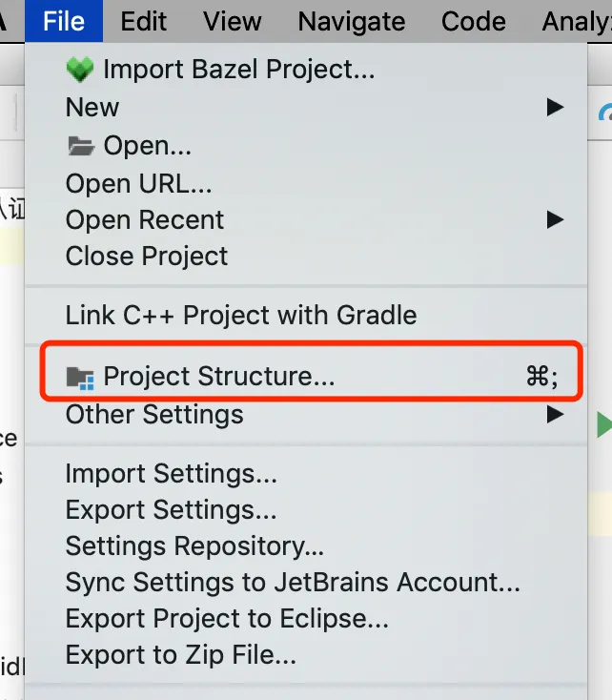Screen dimensions: 612x700
Task: Click the Bazel green heart icon
Action: tap(80, 69)
